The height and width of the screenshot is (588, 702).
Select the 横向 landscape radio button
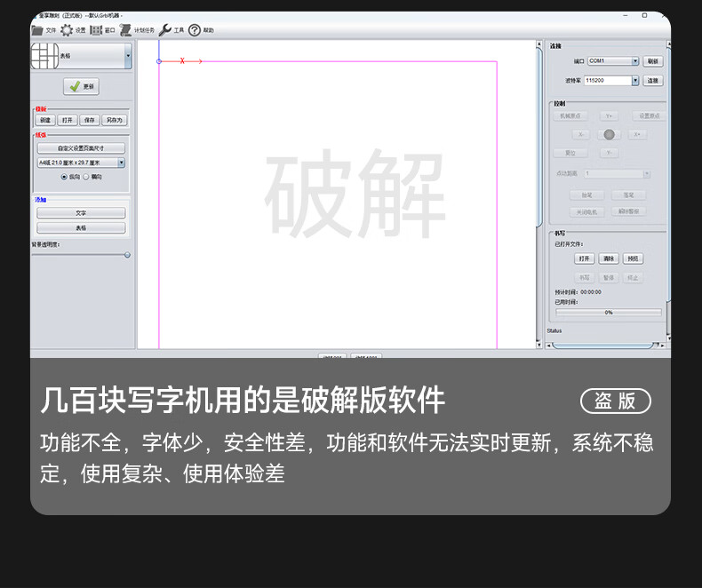click(86, 177)
